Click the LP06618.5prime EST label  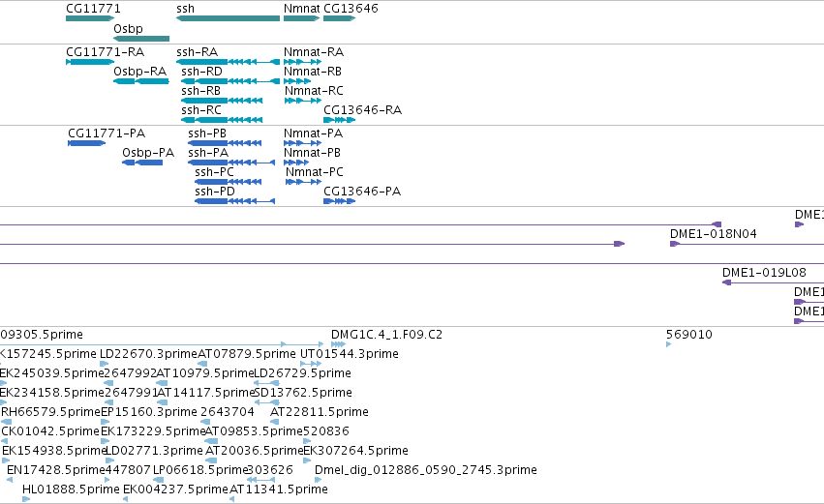[x=200, y=471]
